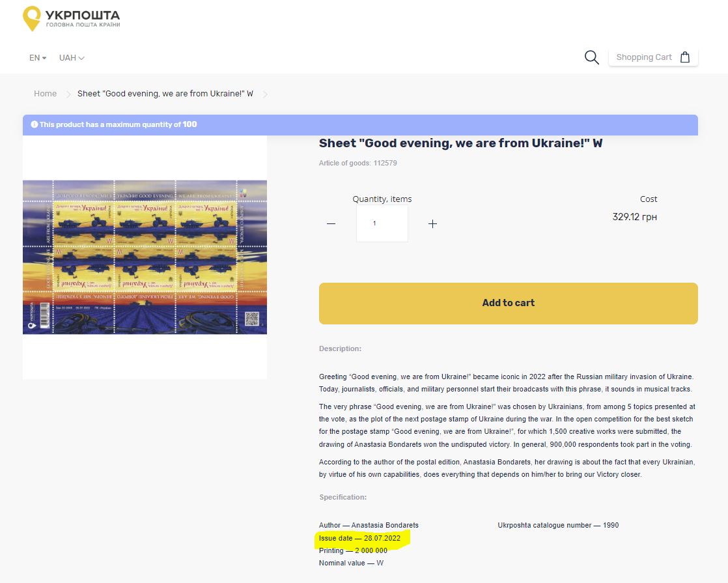Click the Specification label
Image resolution: width=728 pixels, height=583 pixels.
(343, 497)
